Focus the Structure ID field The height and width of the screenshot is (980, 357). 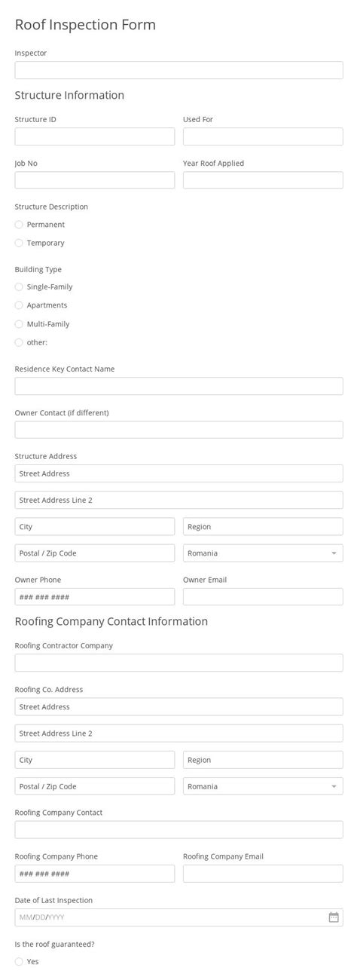(x=95, y=136)
